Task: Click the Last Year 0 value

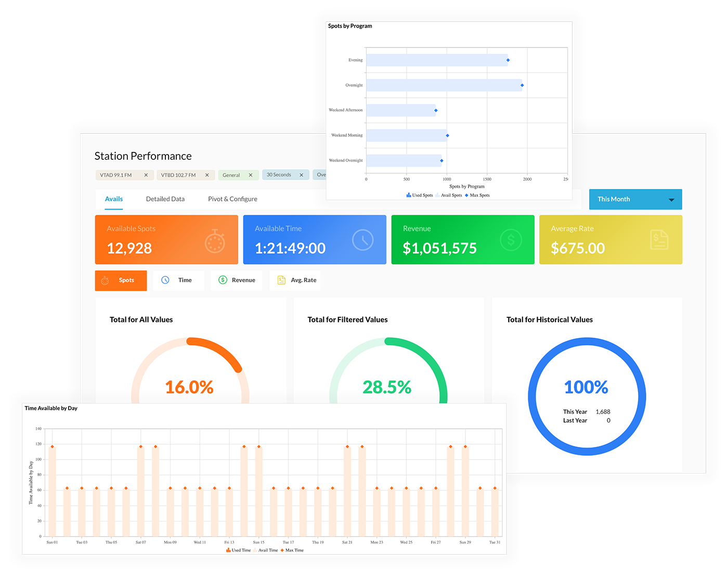Action: 608,421
